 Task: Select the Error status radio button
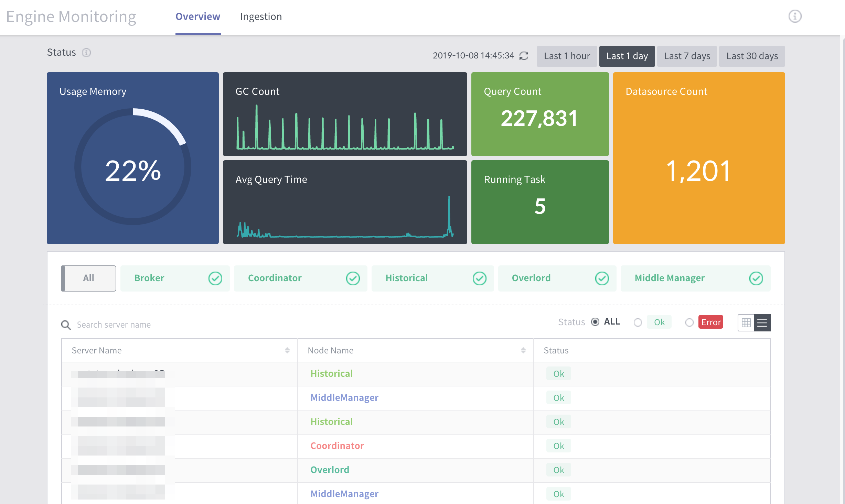(x=689, y=322)
